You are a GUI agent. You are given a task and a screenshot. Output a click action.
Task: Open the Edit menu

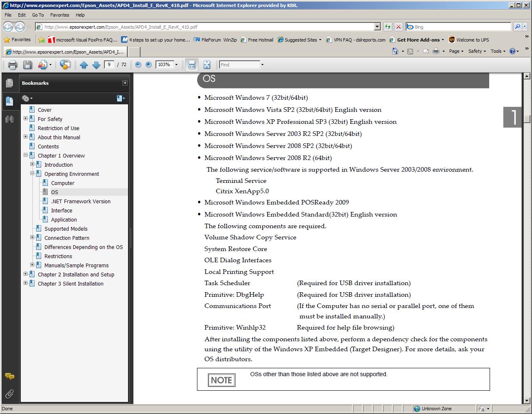22,15
